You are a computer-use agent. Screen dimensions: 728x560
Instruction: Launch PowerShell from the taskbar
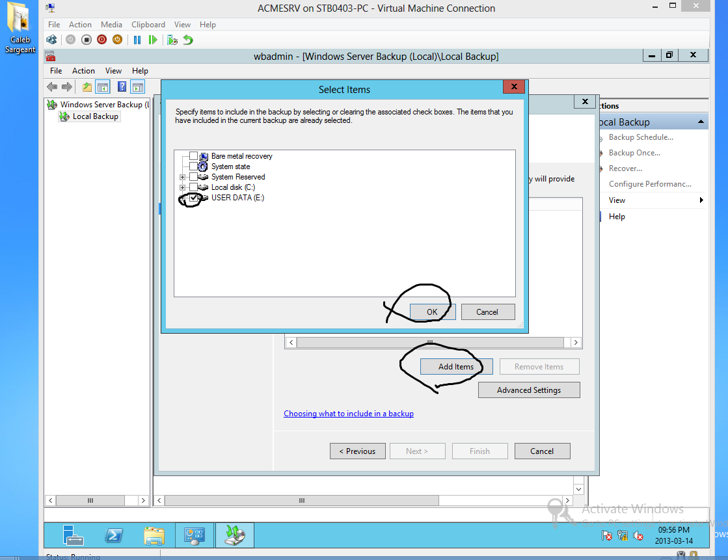point(114,535)
